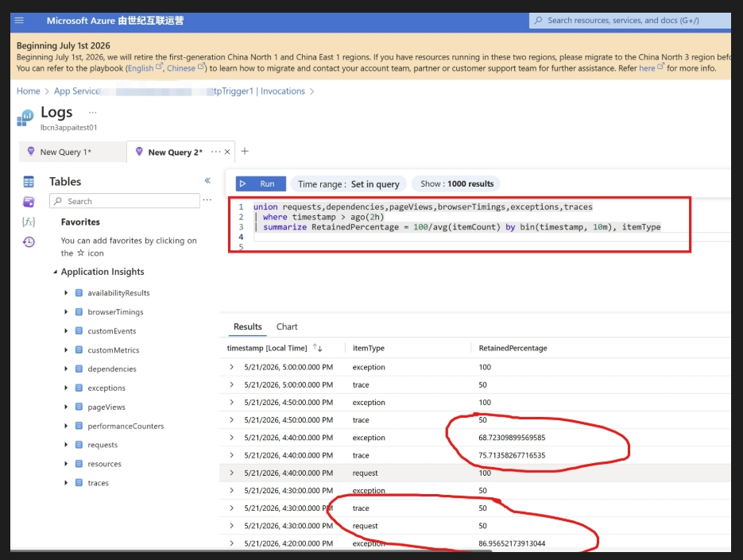Open the Chinese playbook link
The width and height of the screenshot is (743, 560).
click(x=181, y=68)
